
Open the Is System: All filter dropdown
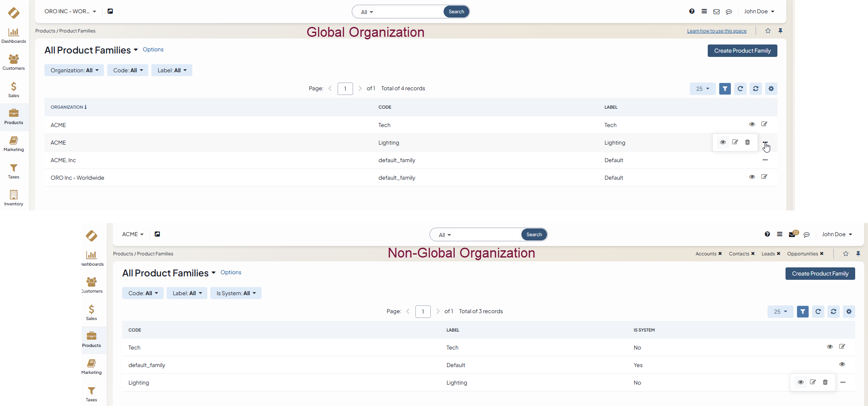235,293
